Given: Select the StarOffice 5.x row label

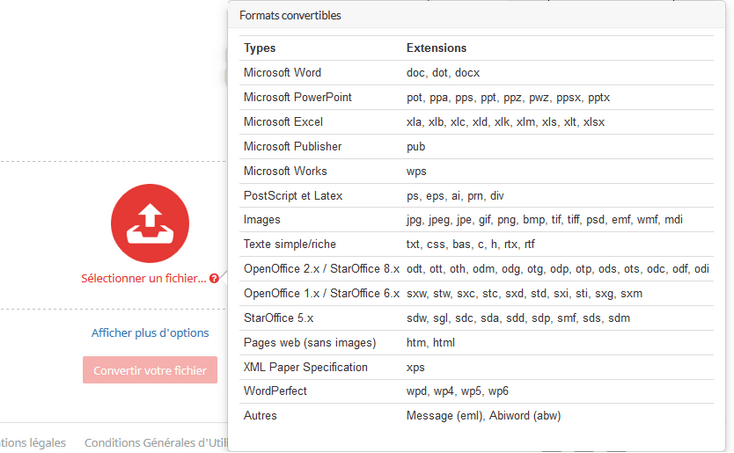Looking at the screenshot, I should tap(279, 318).
